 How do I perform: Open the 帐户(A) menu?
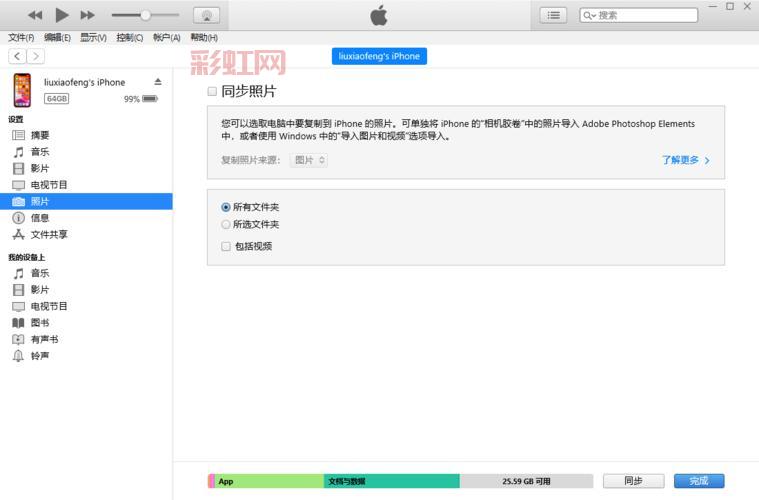167,37
